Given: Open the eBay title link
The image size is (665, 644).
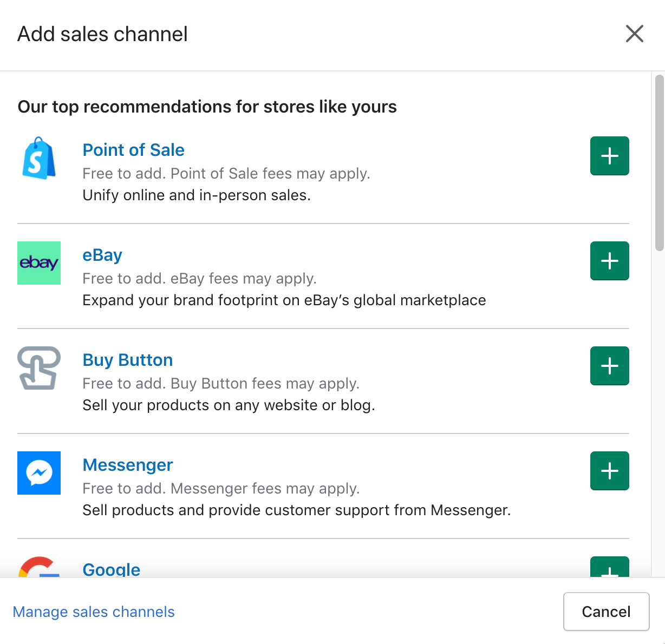Looking at the screenshot, I should (x=102, y=255).
